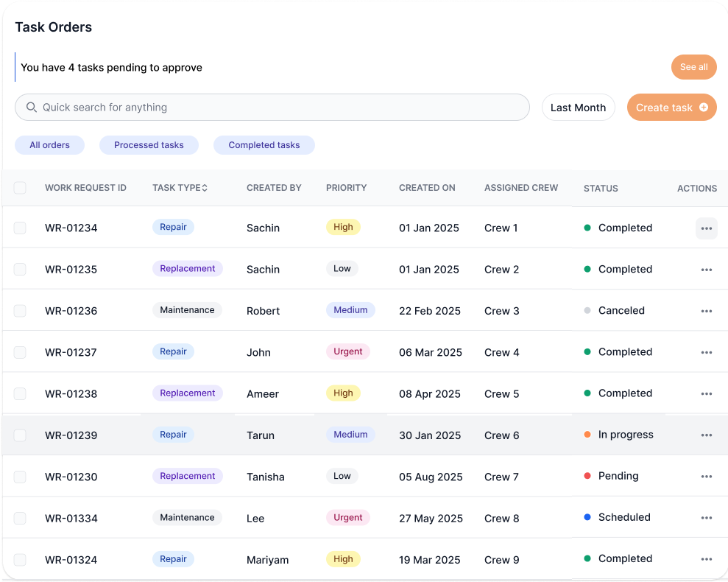Select row WR-01238 checkbox

pyautogui.click(x=20, y=393)
